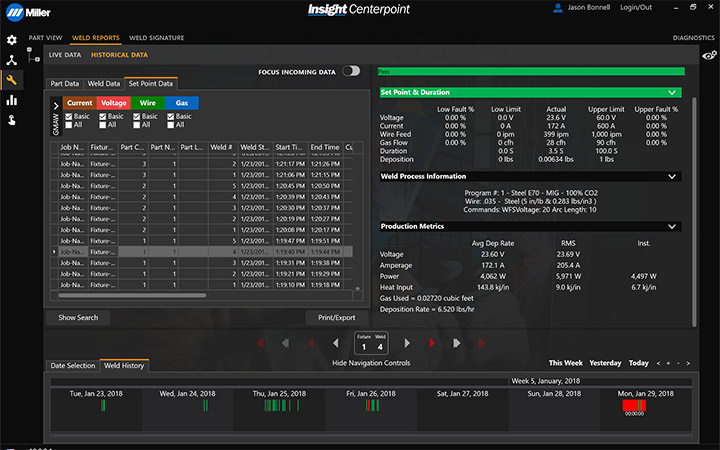Collapse Weld Process Information section chevron
This screenshot has width=720, height=450.
click(x=672, y=176)
